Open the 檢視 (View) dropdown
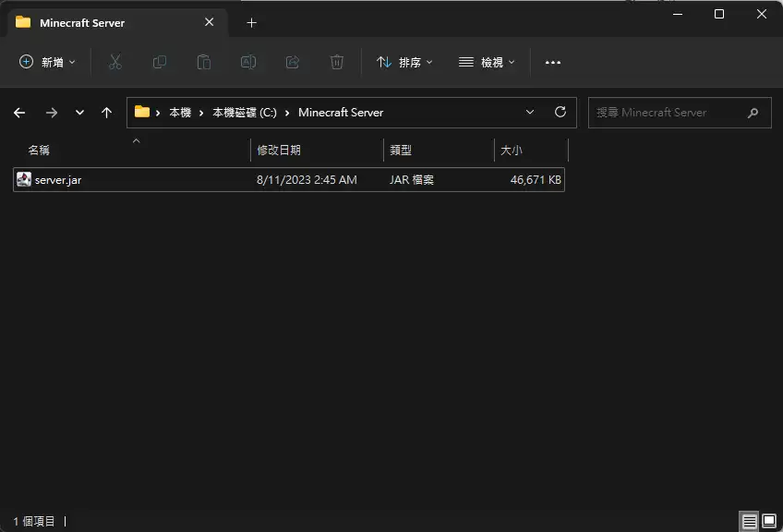Screen dimensions: 783x532 (x=487, y=62)
